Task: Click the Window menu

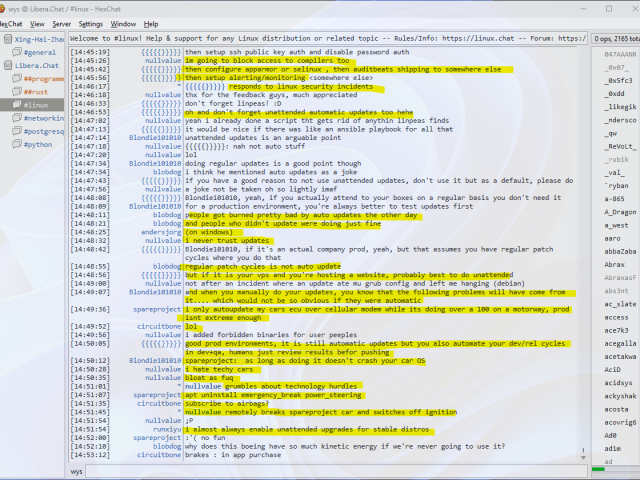Action: (123, 23)
